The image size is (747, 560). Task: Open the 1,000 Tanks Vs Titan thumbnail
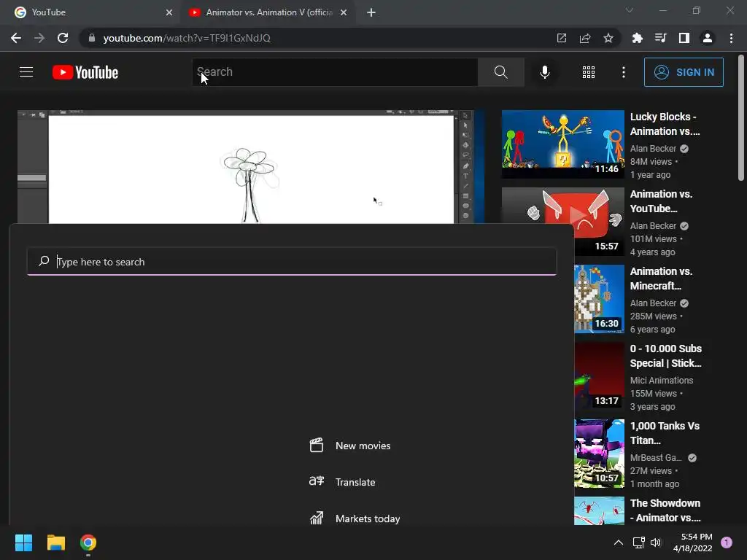pos(600,454)
